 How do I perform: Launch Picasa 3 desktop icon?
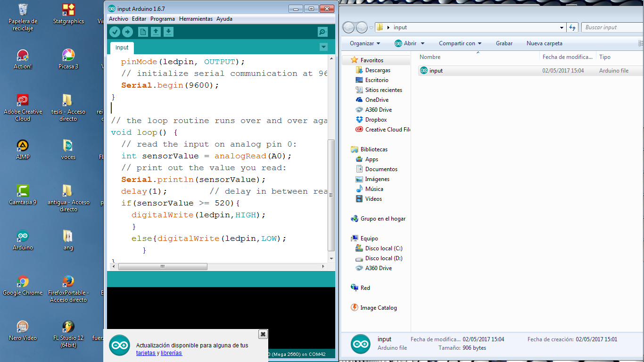(68, 59)
